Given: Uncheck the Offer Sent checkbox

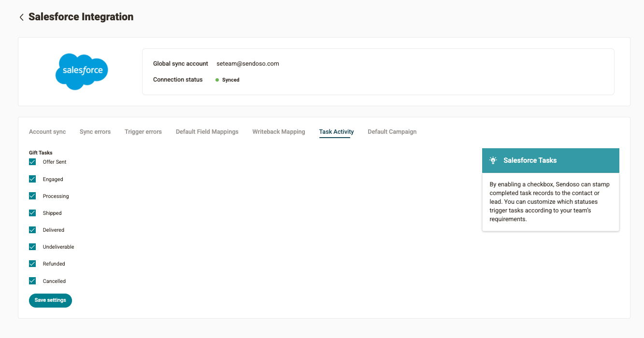Looking at the screenshot, I should pos(32,162).
